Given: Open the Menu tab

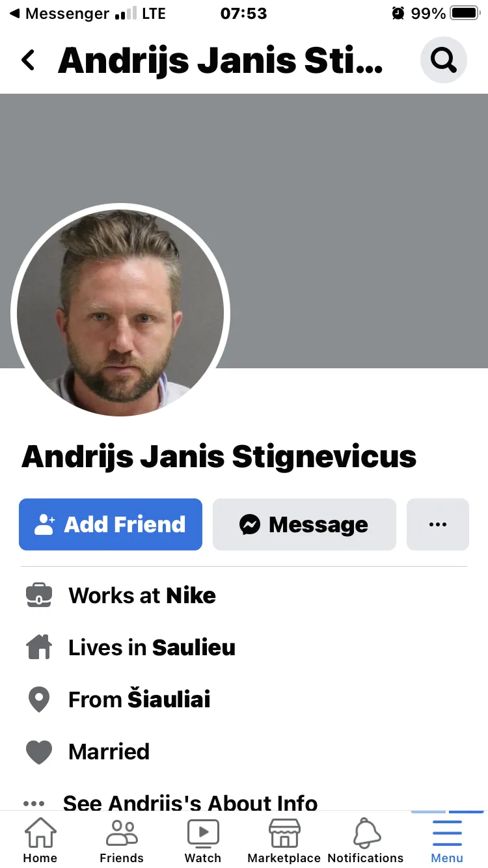Looking at the screenshot, I should click(x=447, y=840).
